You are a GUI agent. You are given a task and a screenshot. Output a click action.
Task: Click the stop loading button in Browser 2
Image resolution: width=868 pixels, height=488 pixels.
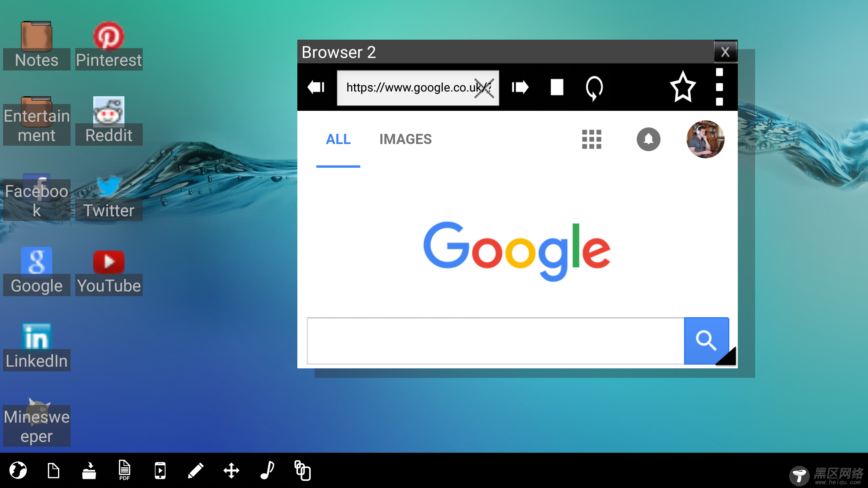click(x=557, y=87)
